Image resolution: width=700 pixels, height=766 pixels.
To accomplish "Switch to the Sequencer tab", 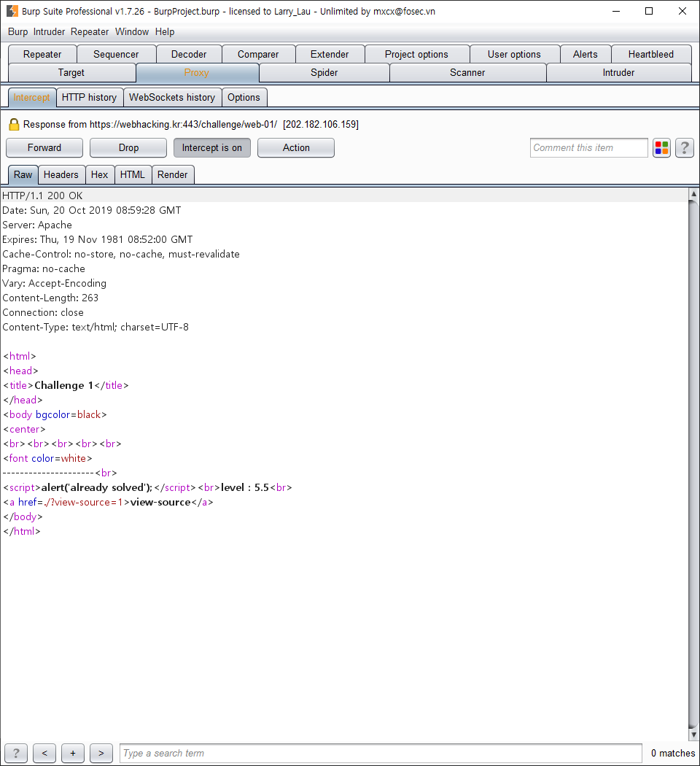I will click(116, 54).
